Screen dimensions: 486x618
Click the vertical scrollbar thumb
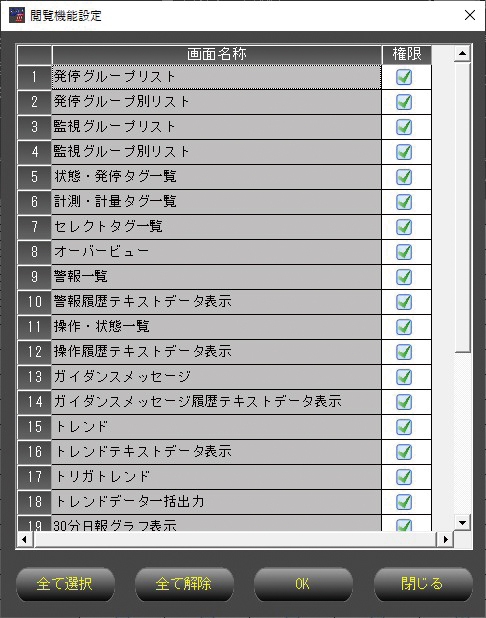462,207
